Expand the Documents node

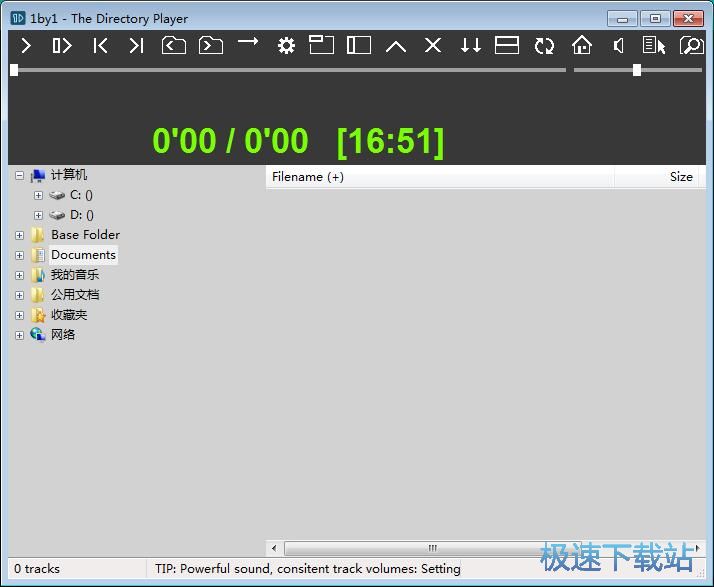19,255
